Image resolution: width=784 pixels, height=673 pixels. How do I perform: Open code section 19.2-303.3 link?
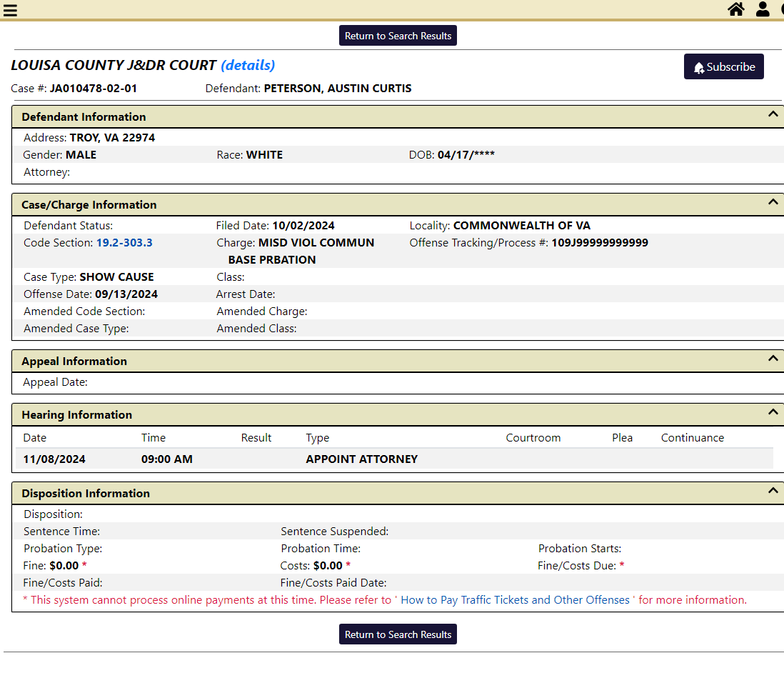pyautogui.click(x=124, y=243)
